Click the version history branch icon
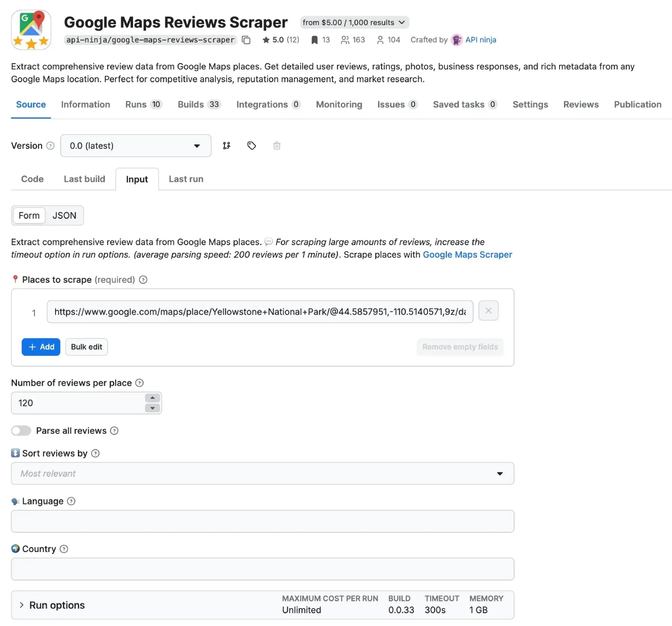This screenshot has width=672, height=626. pyautogui.click(x=227, y=146)
